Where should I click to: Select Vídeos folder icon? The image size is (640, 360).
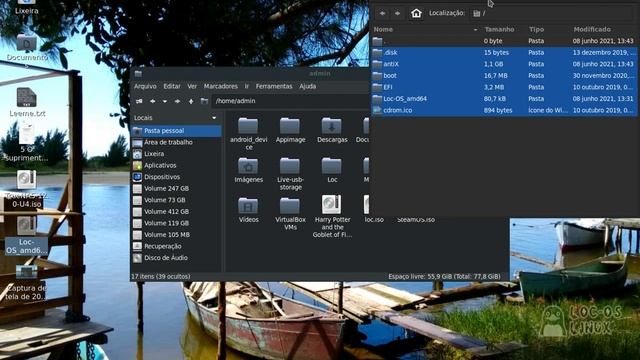pyautogui.click(x=248, y=205)
